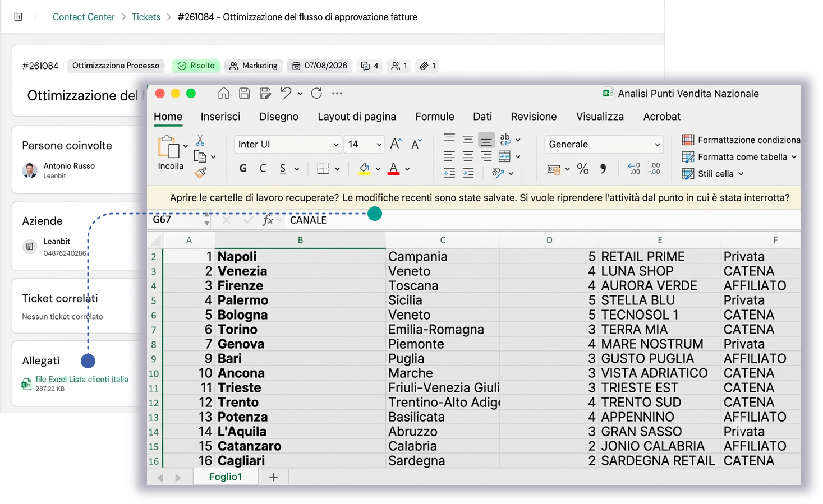Open the Tickets breadcrumb link
Screen dimensions: 823x504
click(146, 17)
